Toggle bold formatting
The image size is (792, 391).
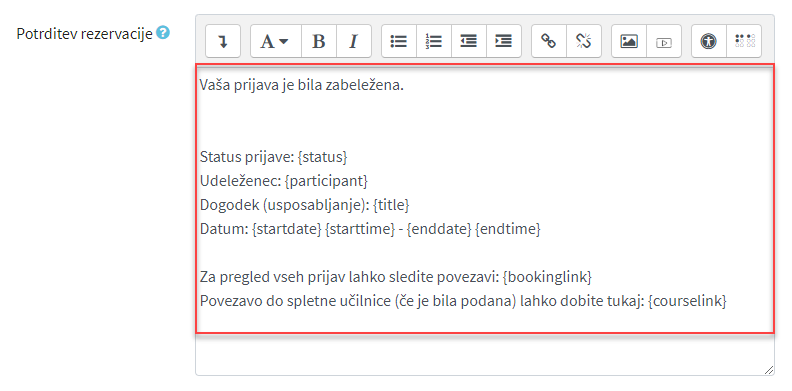click(319, 41)
